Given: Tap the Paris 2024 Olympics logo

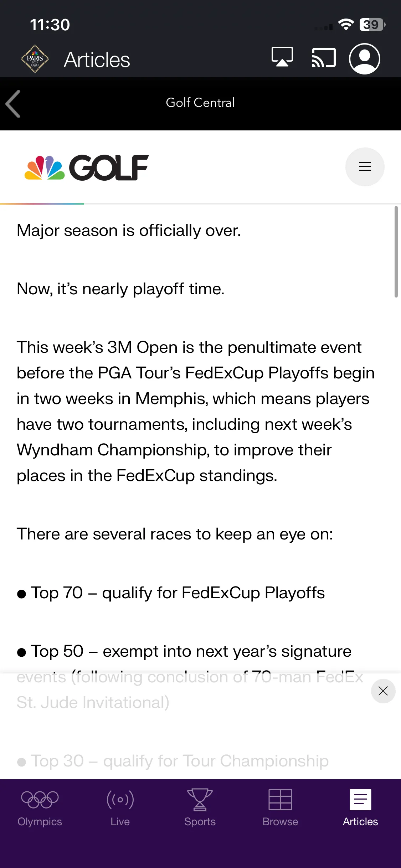Looking at the screenshot, I should 35,59.
